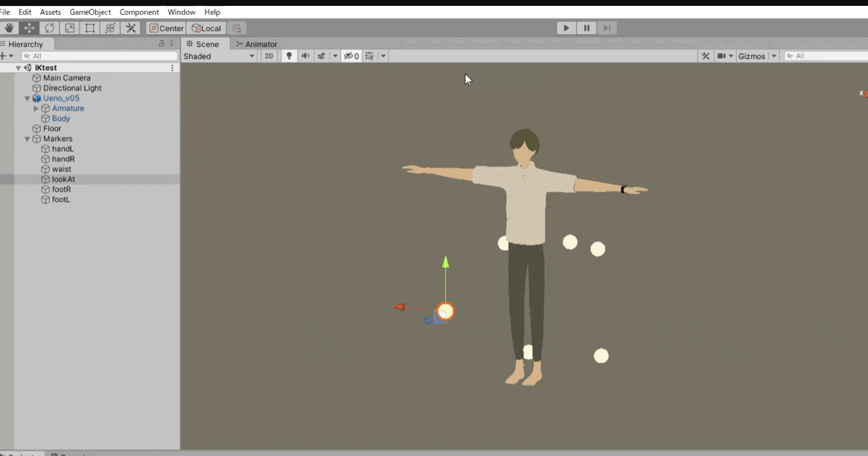
Task: Click the green Y-axis gizmo arrow
Action: coord(446,262)
